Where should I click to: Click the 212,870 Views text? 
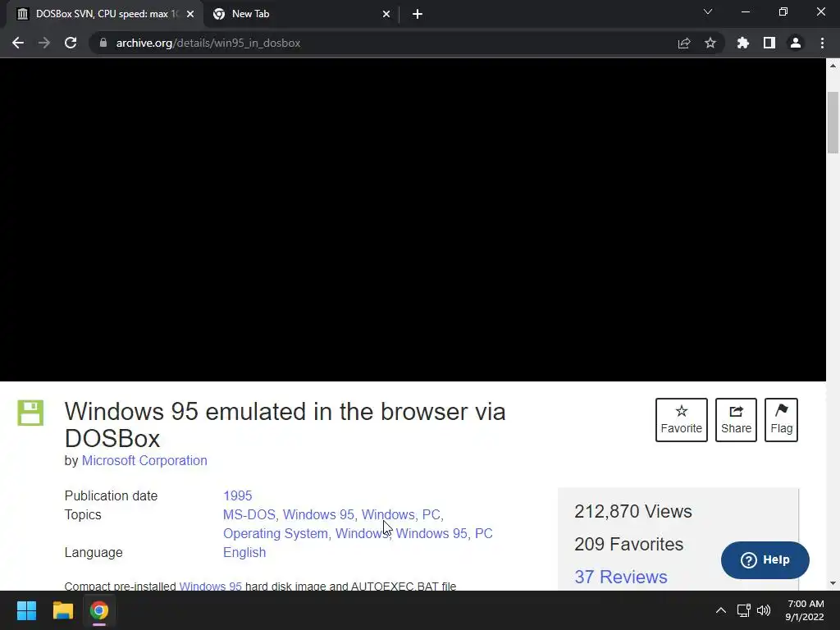click(x=633, y=511)
